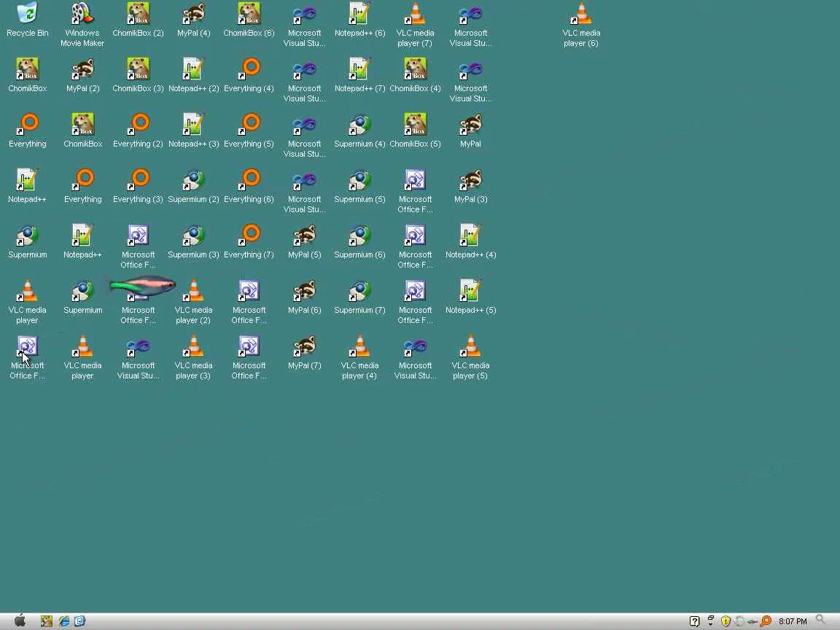Click the VLC media player (6) icon
The image size is (840, 630).
click(581, 25)
